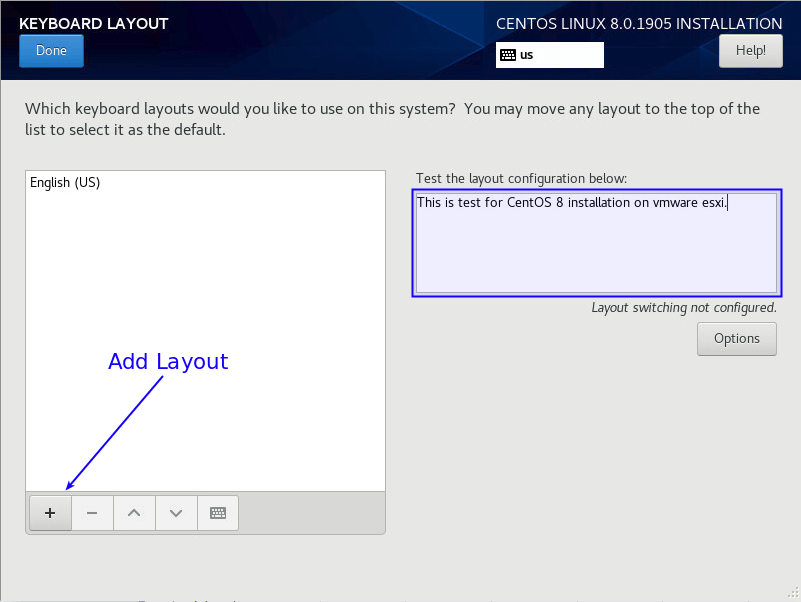Remove the selected layout with minus button
This screenshot has height=602, width=801.
pos(92,513)
